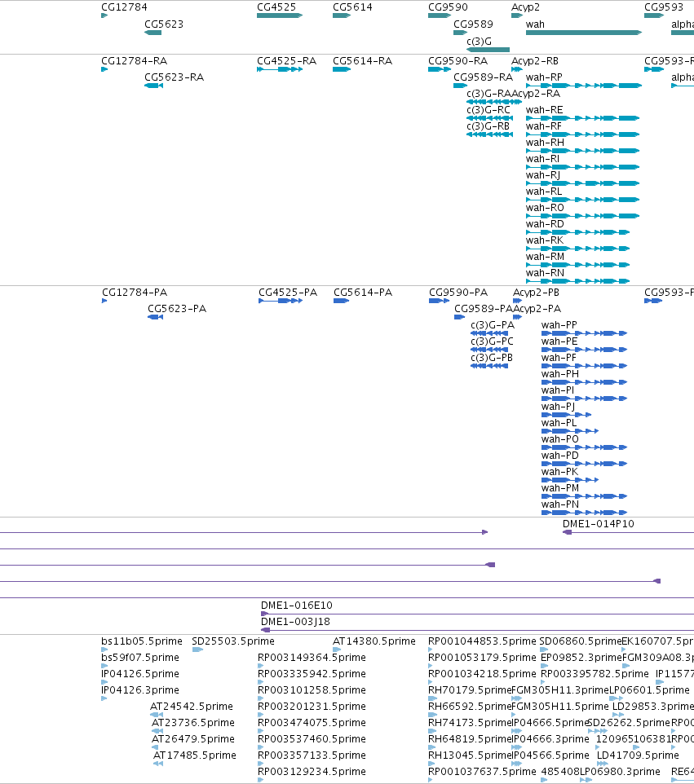
Task: Select transcript wah-RJ
Action: tap(543, 175)
